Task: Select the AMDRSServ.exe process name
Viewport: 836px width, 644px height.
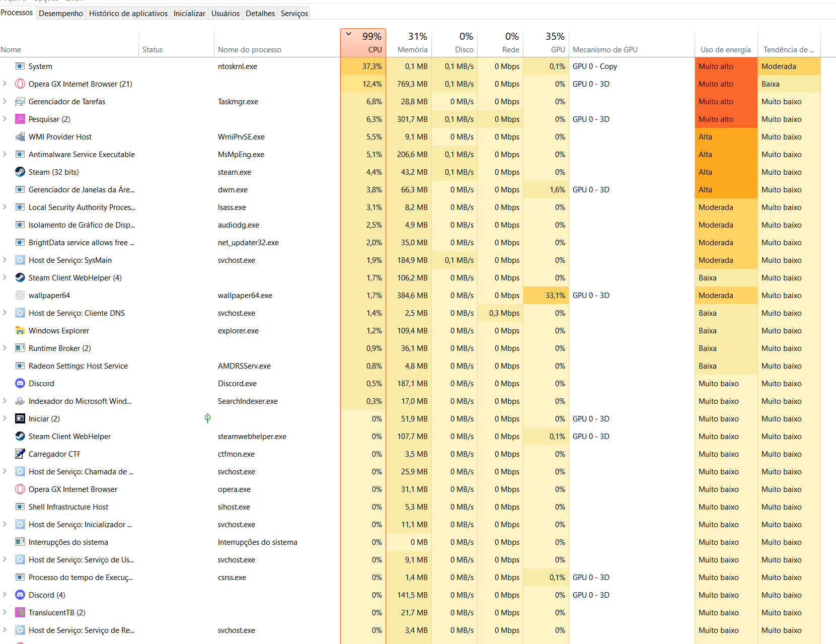Action: click(244, 366)
